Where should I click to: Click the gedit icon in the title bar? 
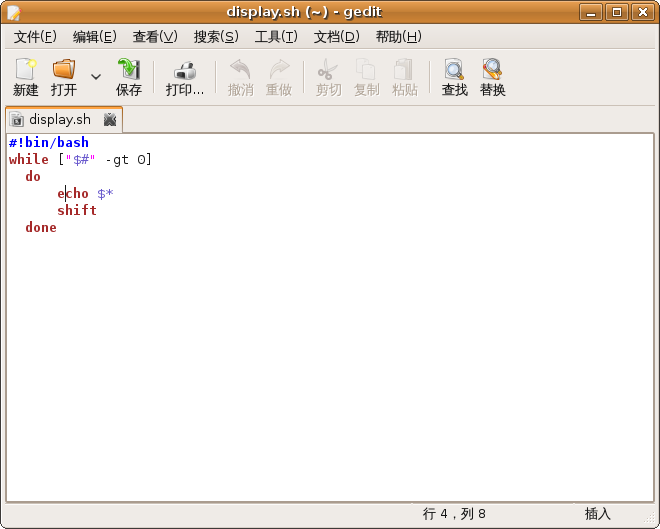(x=13, y=12)
